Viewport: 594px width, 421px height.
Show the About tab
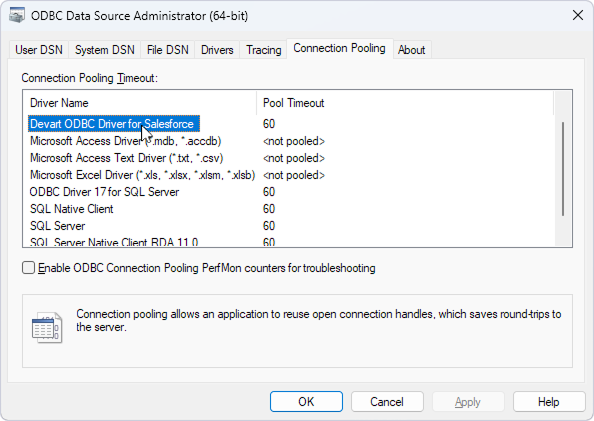pyautogui.click(x=411, y=50)
